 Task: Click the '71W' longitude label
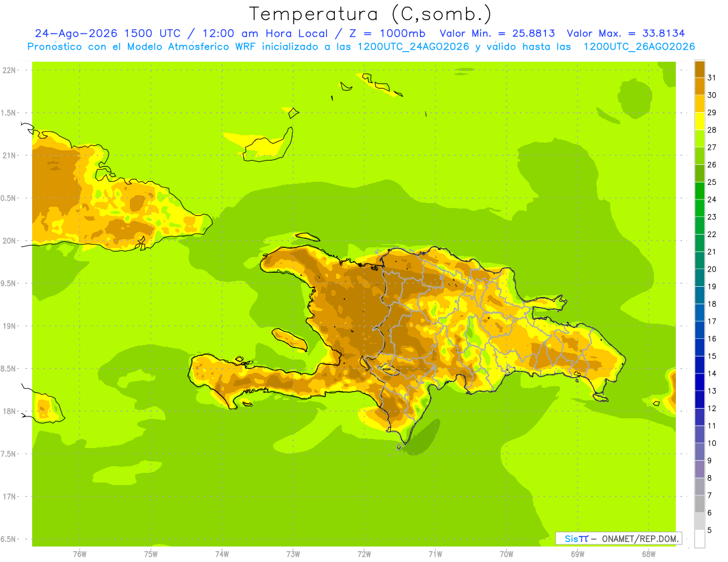(x=435, y=554)
